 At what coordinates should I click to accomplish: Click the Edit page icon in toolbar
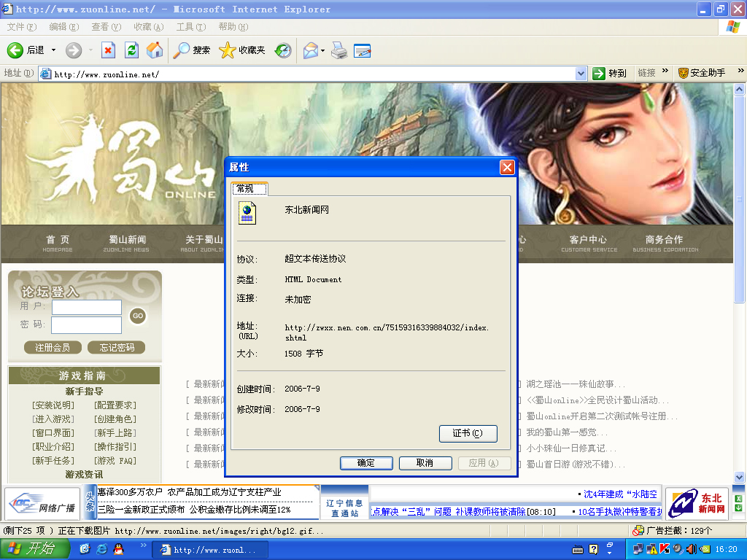click(x=362, y=50)
